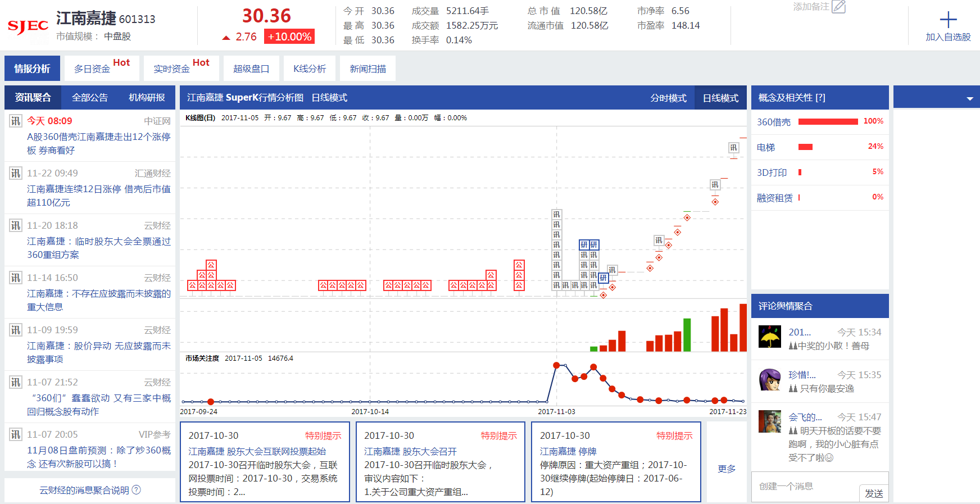Click the blue 研 marker pair on the chart
This screenshot has width=980, height=504.
589,244
